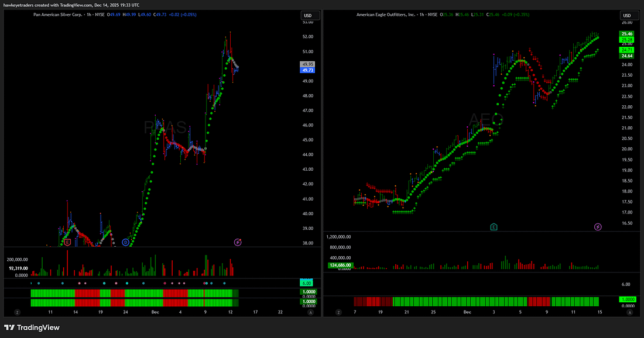Click the 14 date label on the PAAS time axis

coord(76,312)
